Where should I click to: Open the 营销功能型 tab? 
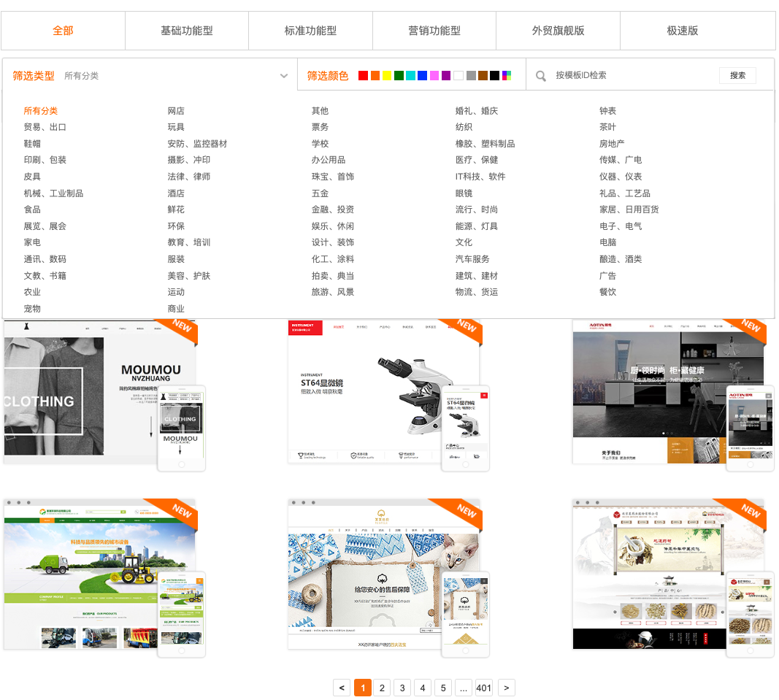(x=434, y=31)
